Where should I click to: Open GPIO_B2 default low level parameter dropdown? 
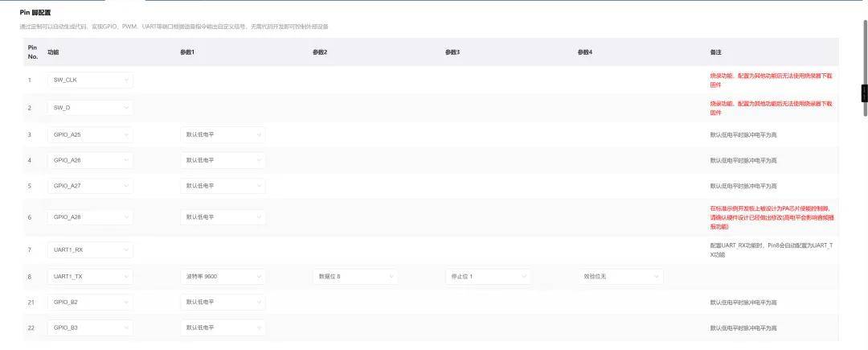223,303
